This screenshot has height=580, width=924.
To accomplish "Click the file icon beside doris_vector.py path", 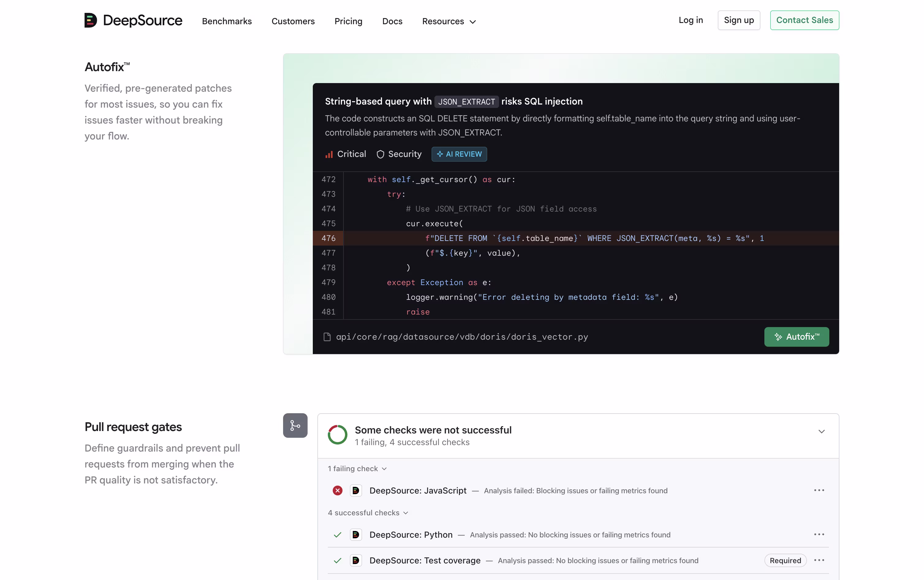I will (x=327, y=336).
